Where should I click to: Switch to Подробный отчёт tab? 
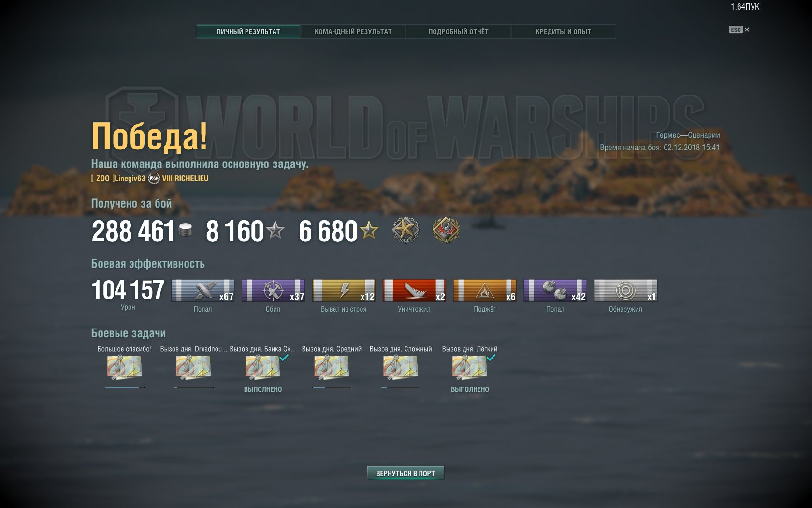tap(458, 31)
